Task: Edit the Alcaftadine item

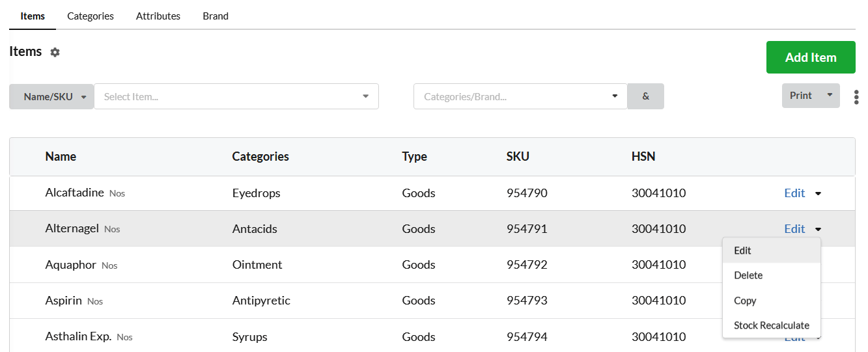Action: point(794,193)
